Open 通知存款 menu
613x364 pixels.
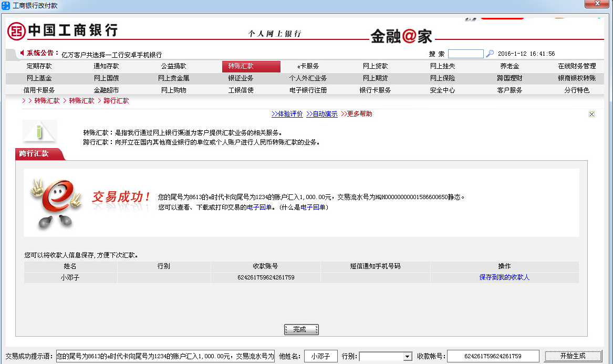[x=106, y=66]
